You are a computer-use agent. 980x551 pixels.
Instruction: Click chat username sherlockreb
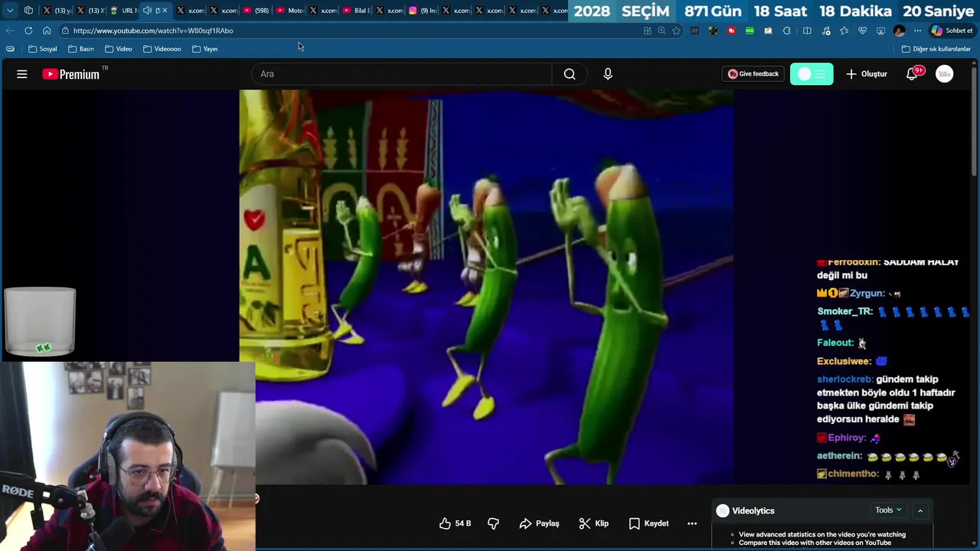(x=844, y=380)
